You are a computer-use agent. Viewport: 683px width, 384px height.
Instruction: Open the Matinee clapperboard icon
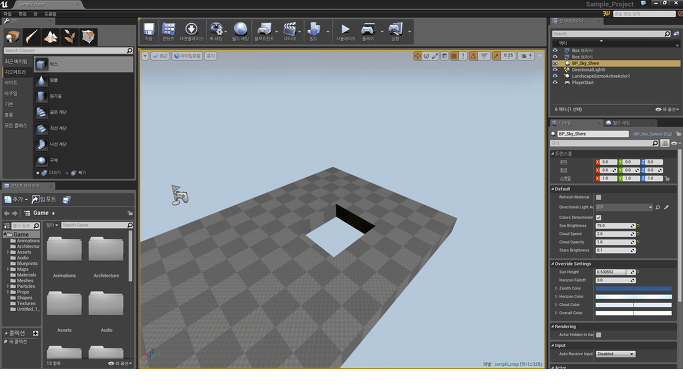tap(290, 31)
